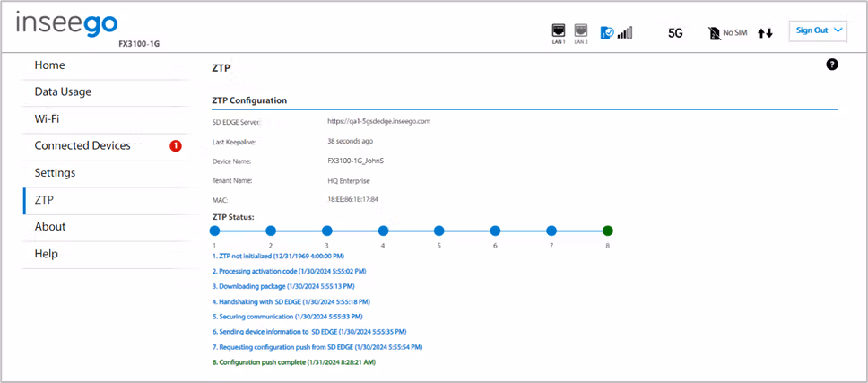This screenshot has width=868, height=383.
Task: Click tenant name HQ Enterprise
Action: (x=349, y=181)
